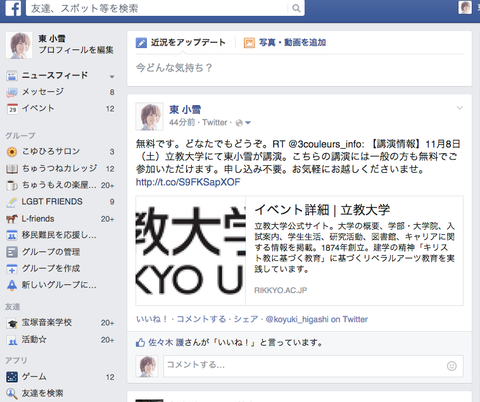Open the Rikkyo University preview image

point(191,251)
